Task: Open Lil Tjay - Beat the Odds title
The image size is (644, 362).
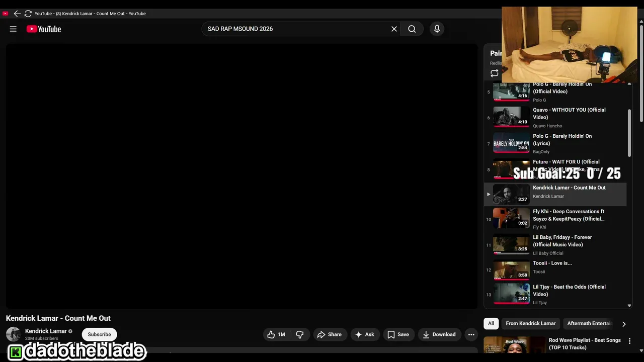Action: click(569, 291)
